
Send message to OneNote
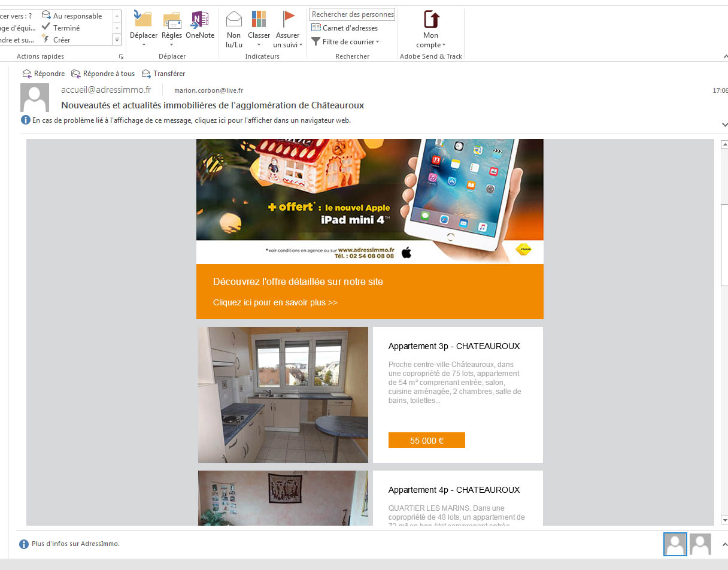coord(200,25)
